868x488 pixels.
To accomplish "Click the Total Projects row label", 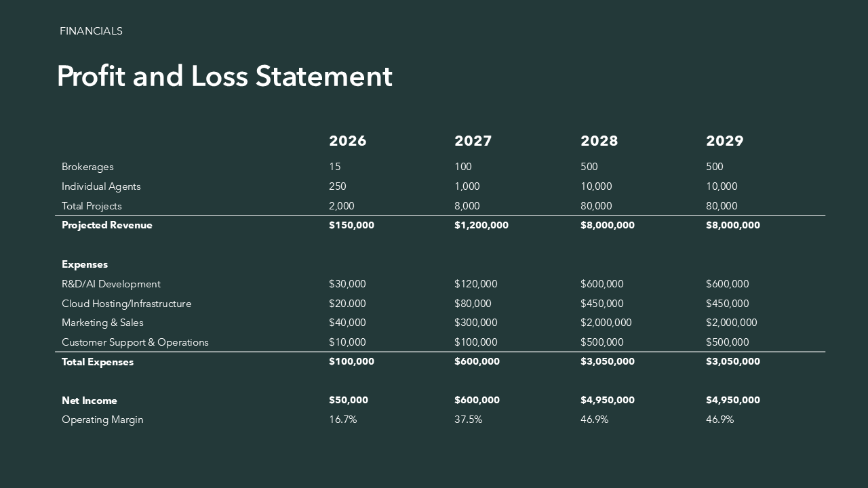I will click(92, 206).
